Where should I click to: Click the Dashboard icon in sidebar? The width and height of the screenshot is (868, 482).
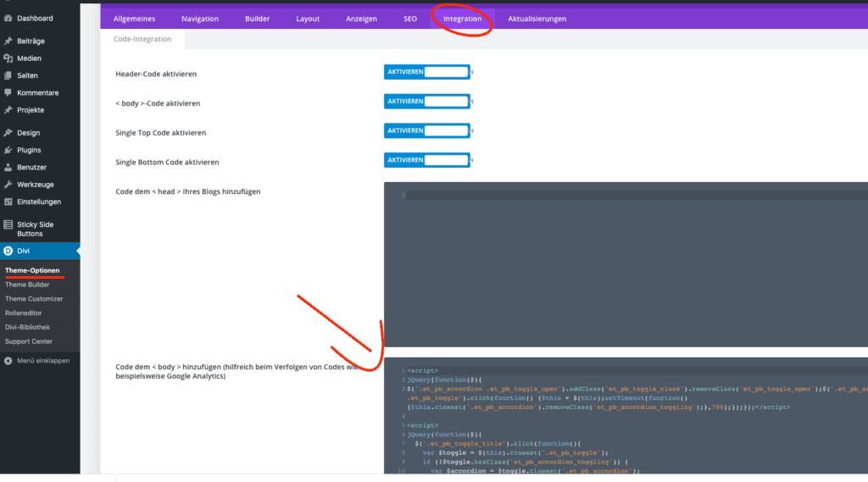pos(8,18)
